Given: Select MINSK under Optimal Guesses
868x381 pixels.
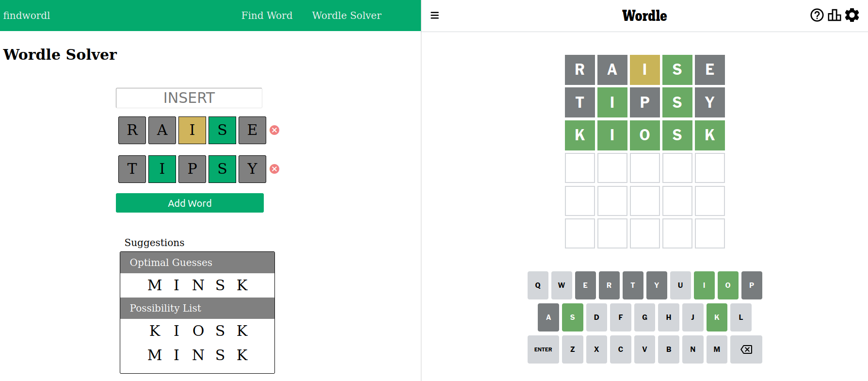Looking at the screenshot, I should pos(197,285).
